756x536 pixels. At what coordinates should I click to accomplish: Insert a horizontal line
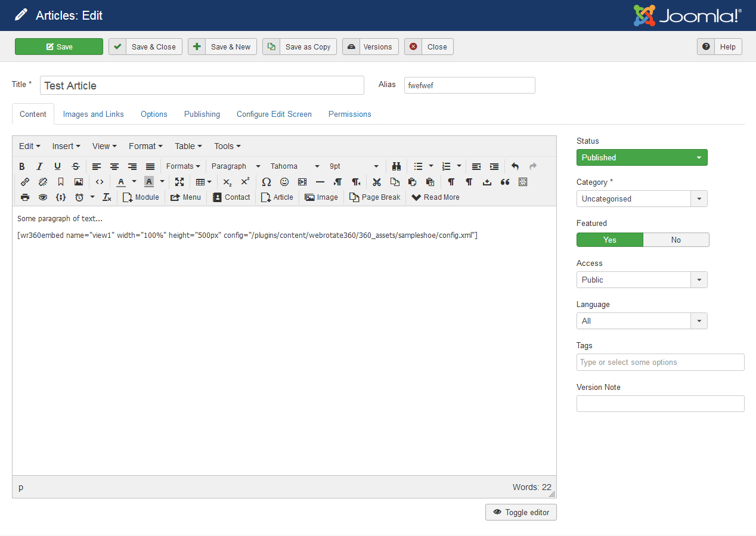[x=320, y=182]
